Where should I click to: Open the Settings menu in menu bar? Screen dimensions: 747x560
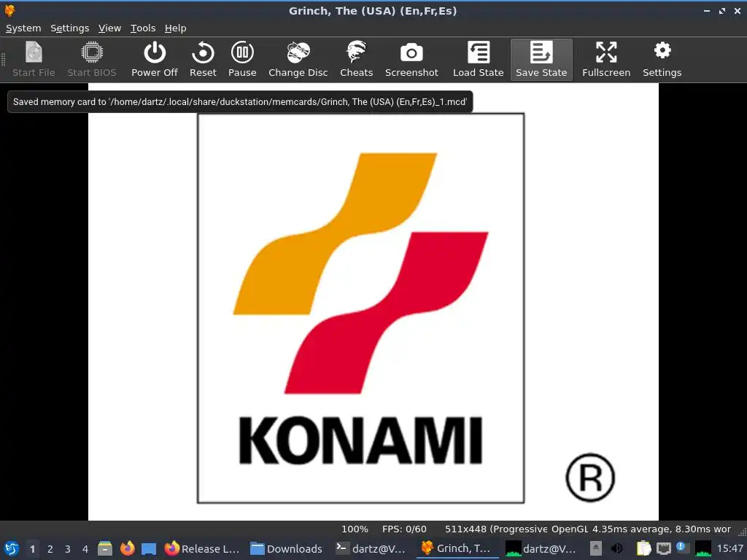69,28
